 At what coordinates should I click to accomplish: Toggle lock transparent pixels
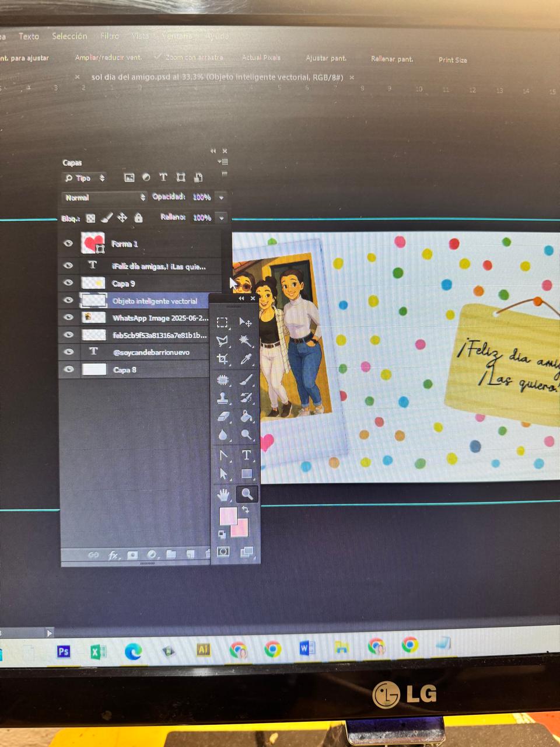[x=90, y=218]
